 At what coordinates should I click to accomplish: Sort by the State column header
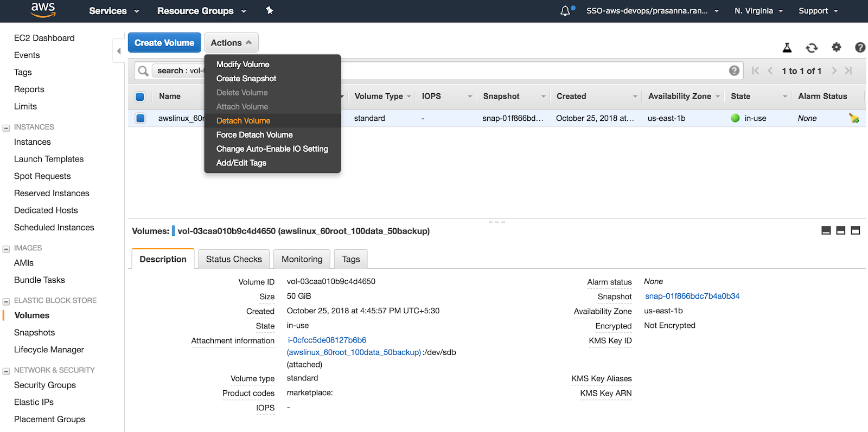coord(740,96)
